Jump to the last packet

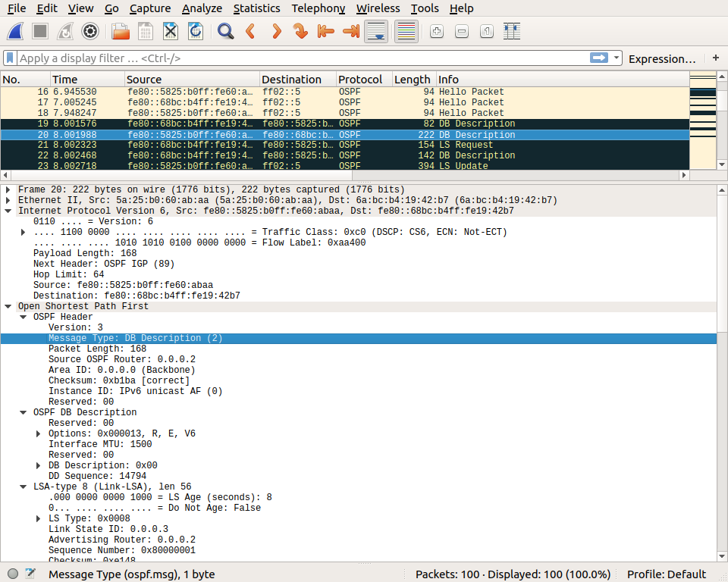coord(351,32)
